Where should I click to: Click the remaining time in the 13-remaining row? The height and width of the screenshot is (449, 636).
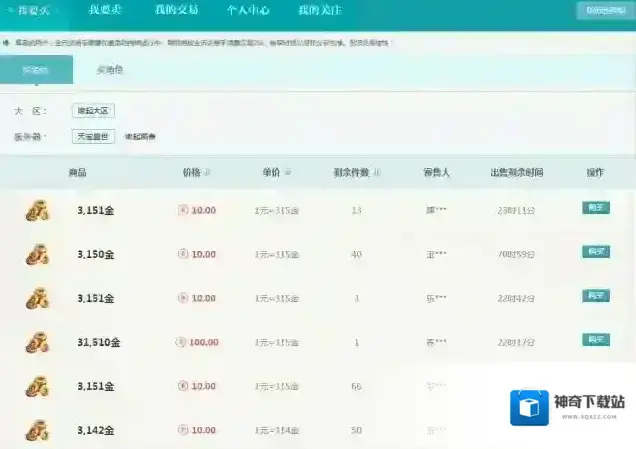[516, 211]
